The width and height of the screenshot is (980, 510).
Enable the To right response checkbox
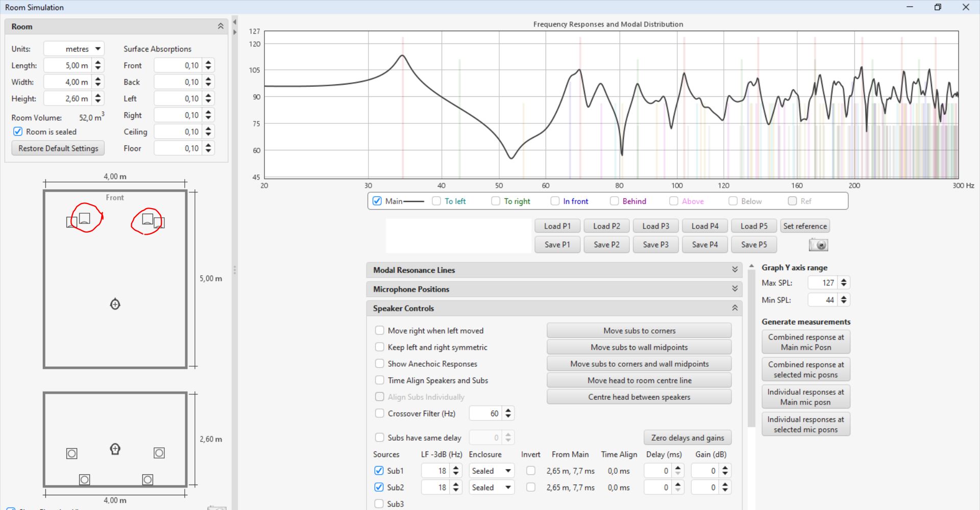click(x=496, y=201)
